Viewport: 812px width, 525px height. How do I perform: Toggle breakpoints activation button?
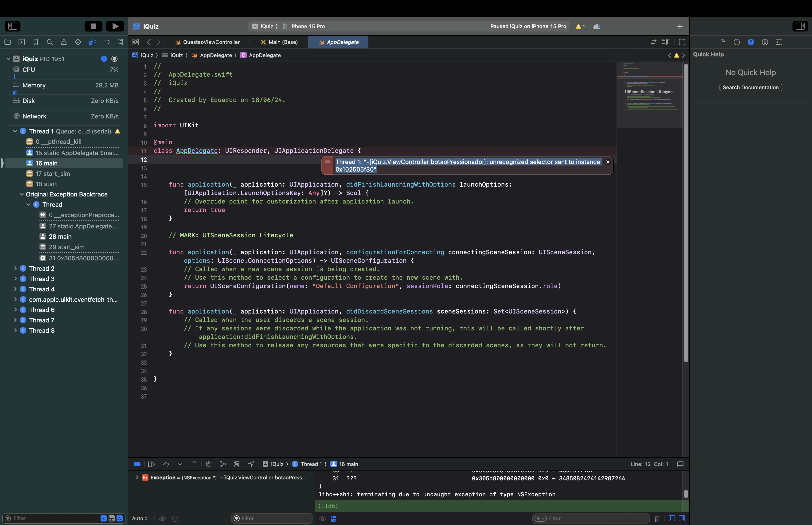[x=137, y=464]
